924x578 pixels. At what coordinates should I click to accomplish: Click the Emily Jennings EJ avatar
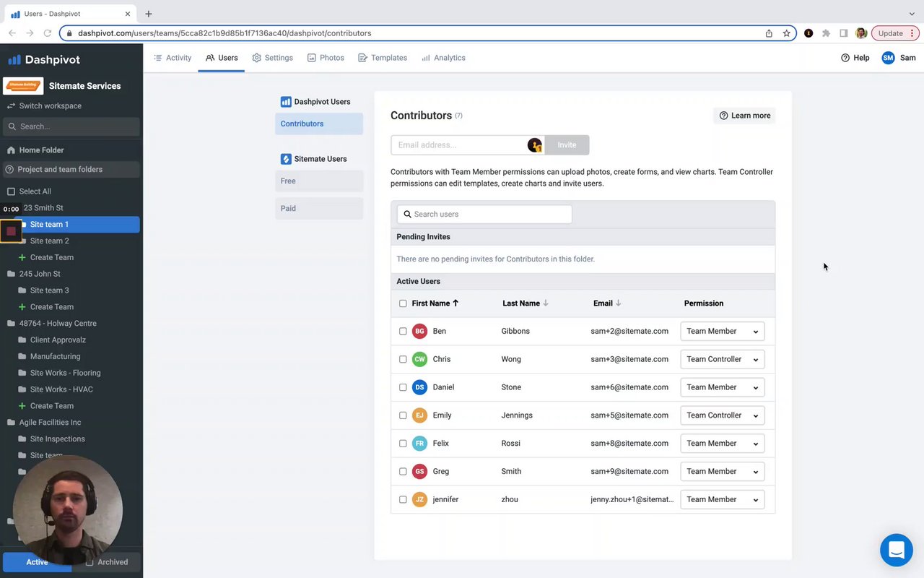[419, 415]
